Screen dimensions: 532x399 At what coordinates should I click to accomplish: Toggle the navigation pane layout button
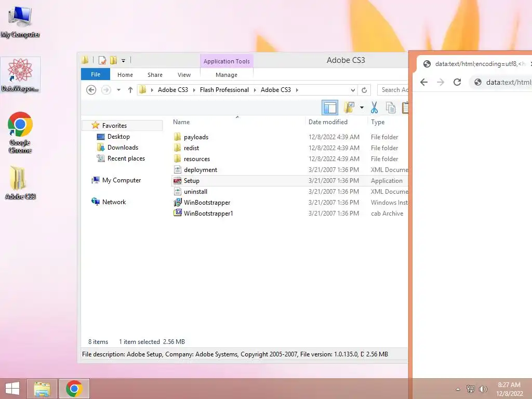[330, 108]
